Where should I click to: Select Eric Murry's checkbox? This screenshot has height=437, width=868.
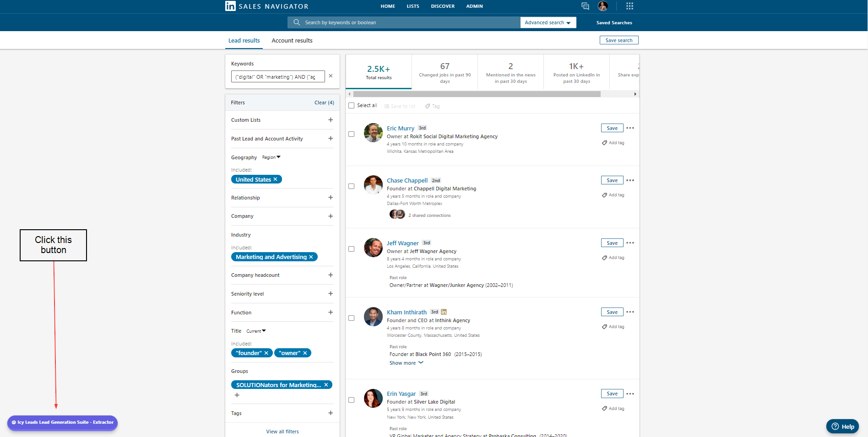(x=352, y=134)
